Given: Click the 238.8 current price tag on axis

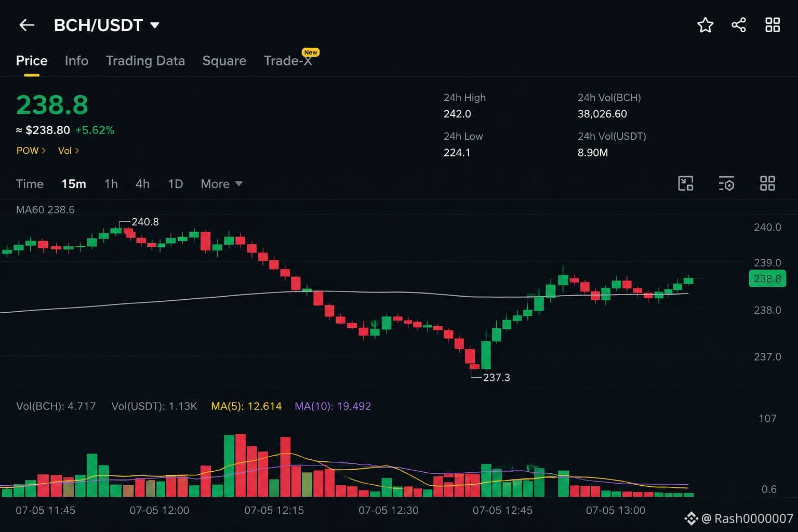Looking at the screenshot, I should coord(767,278).
